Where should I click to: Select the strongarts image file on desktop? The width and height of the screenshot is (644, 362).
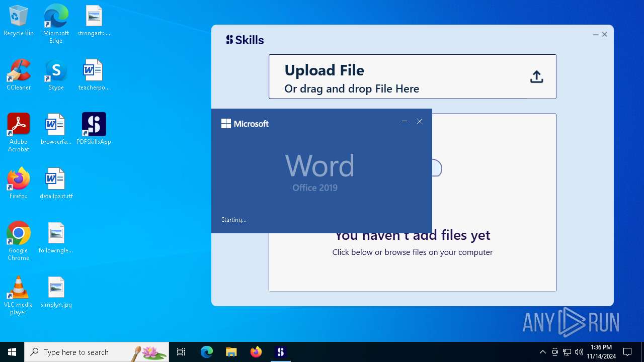pyautogui.click(x=94, y=21)
